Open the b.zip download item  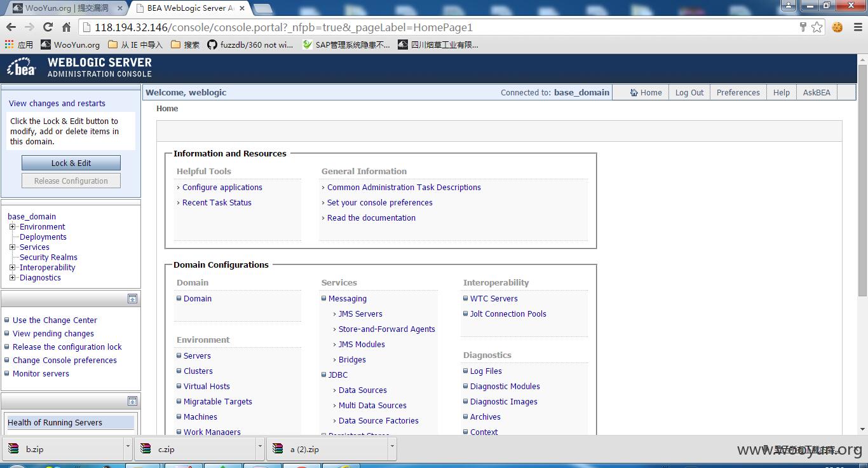point(64,449)
